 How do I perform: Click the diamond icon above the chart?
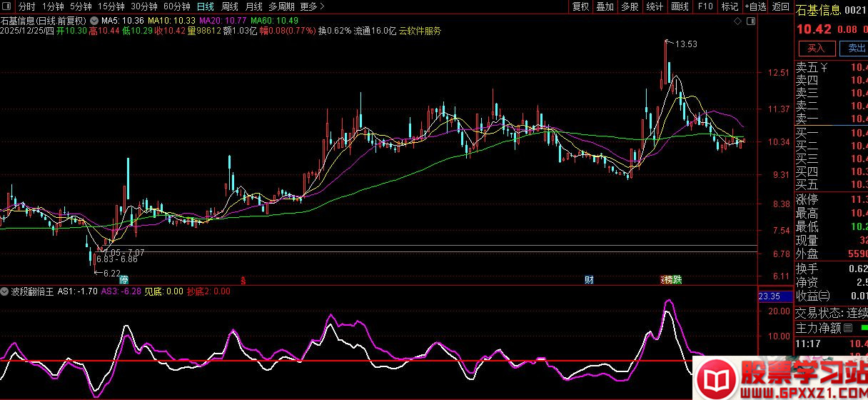[x=737, y=21]
